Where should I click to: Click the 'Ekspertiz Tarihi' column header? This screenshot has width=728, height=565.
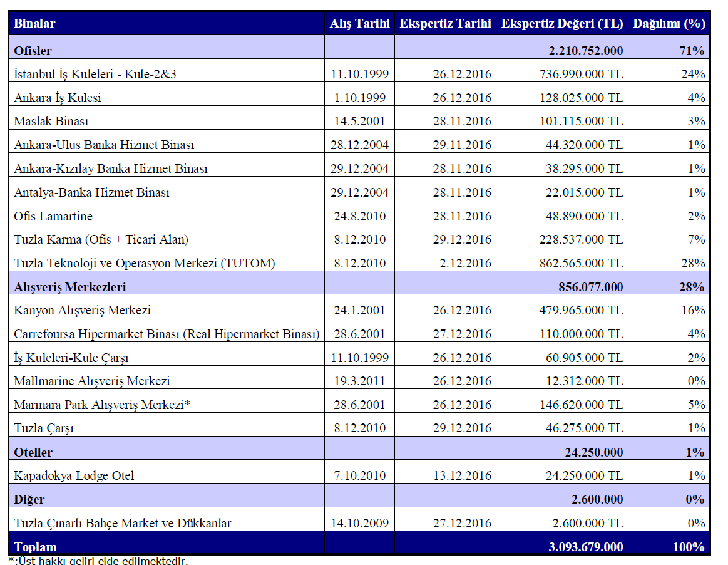tap(445, 23)
